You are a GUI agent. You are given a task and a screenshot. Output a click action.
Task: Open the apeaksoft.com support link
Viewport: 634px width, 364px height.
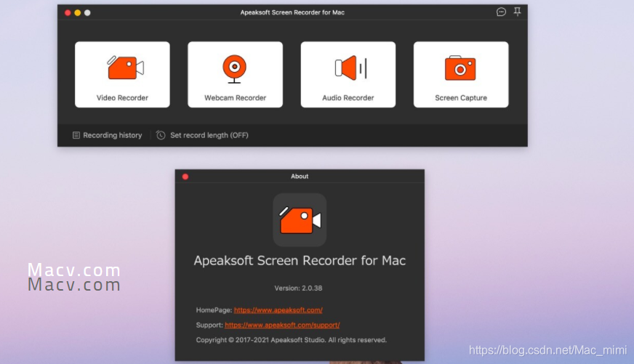pos(282,325)
